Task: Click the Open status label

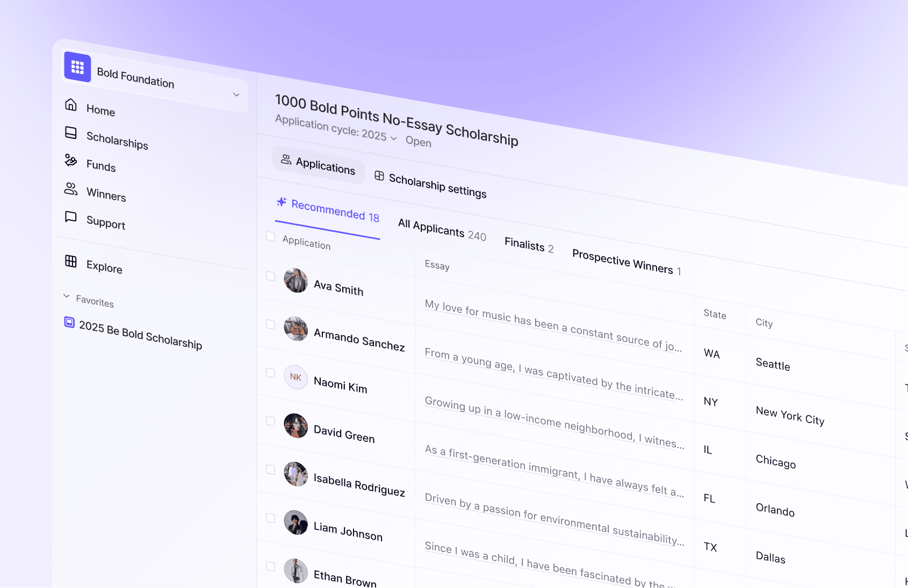Action: pyautogui.click(x=419, y=142)
